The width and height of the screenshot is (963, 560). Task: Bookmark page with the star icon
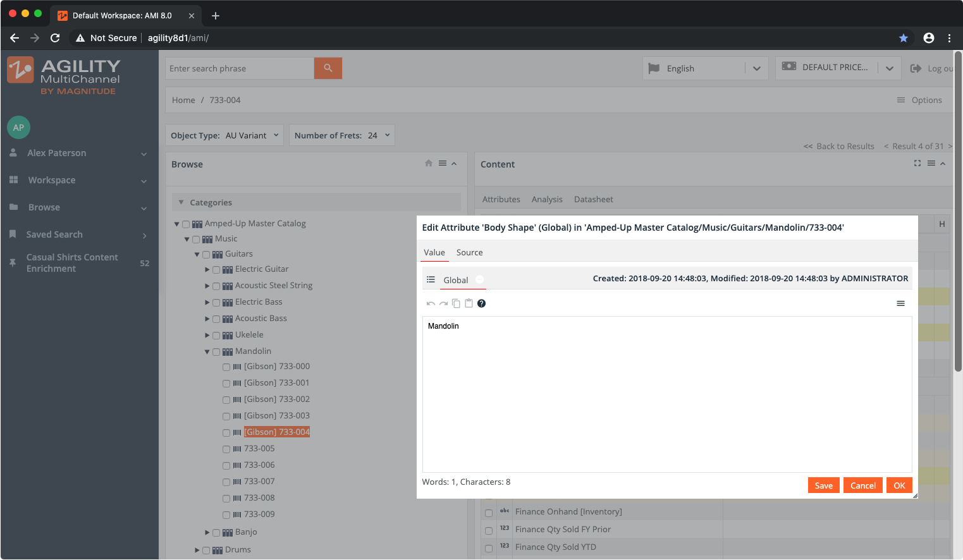(904, 38)
